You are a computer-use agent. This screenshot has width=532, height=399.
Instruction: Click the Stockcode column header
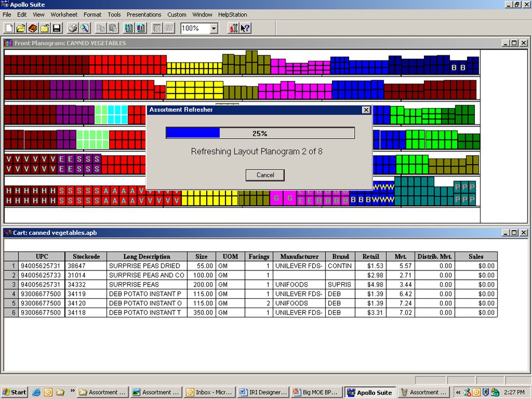click(86, 257)
